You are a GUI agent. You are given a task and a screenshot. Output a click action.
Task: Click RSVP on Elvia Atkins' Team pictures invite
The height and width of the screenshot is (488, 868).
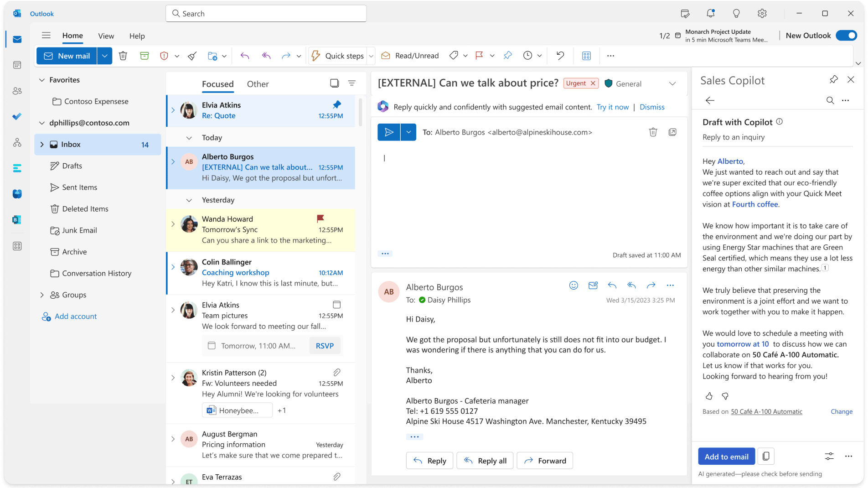(x=325, y=346)
